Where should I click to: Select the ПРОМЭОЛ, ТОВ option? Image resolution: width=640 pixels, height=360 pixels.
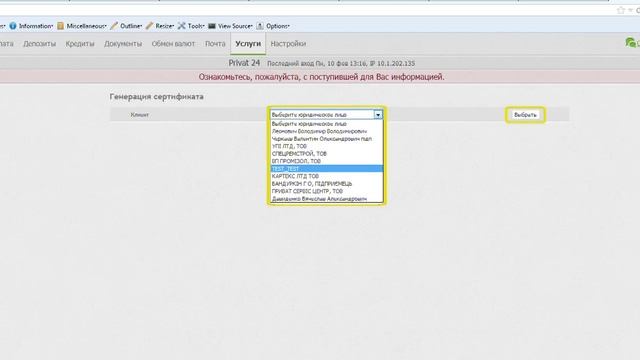(x=327, y=161)
